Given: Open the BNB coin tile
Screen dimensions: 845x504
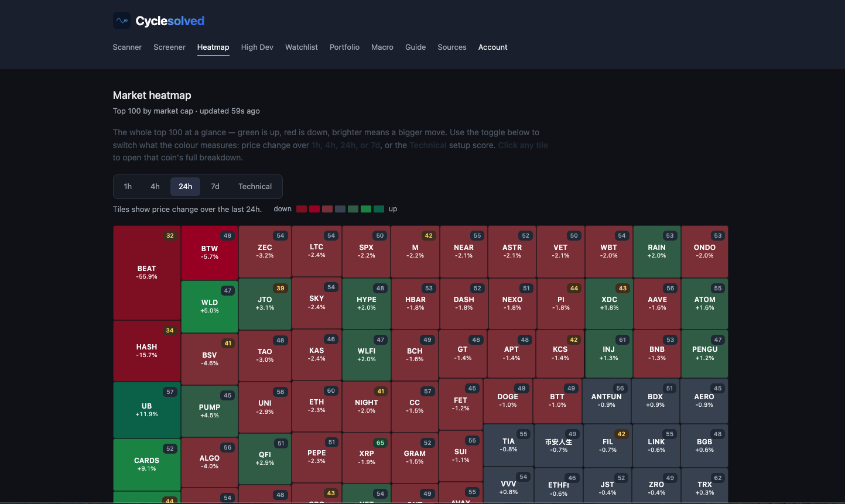Looking at the screenshot, I should (x=657, y=354).
